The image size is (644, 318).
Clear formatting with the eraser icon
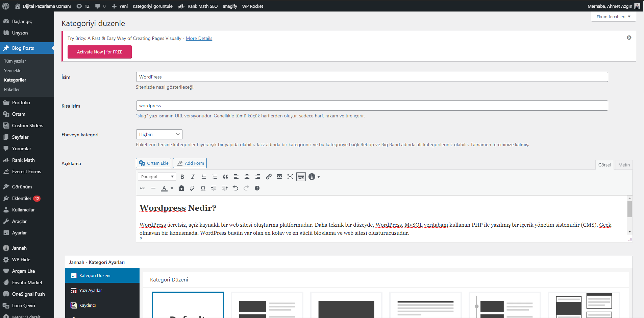point(192,188)
